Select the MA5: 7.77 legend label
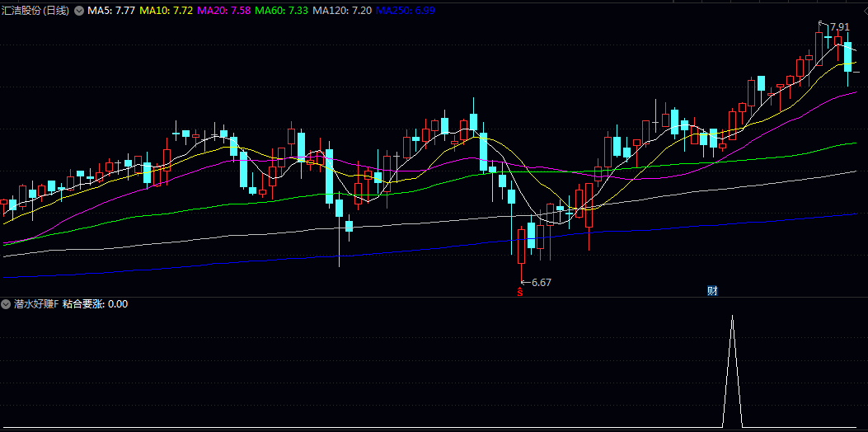Viewport: 868px width, 432px height. [x=111, y=11]
